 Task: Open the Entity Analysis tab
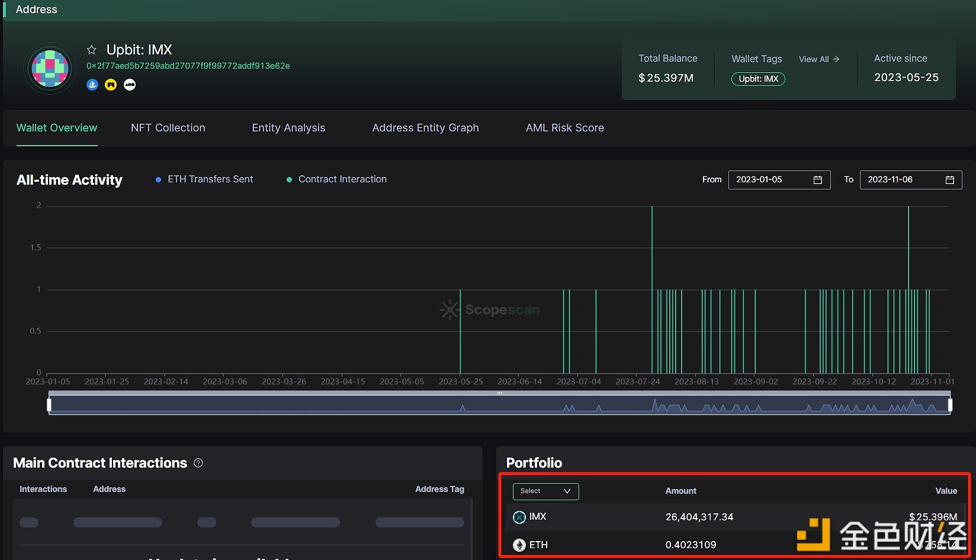coord(288,128)
